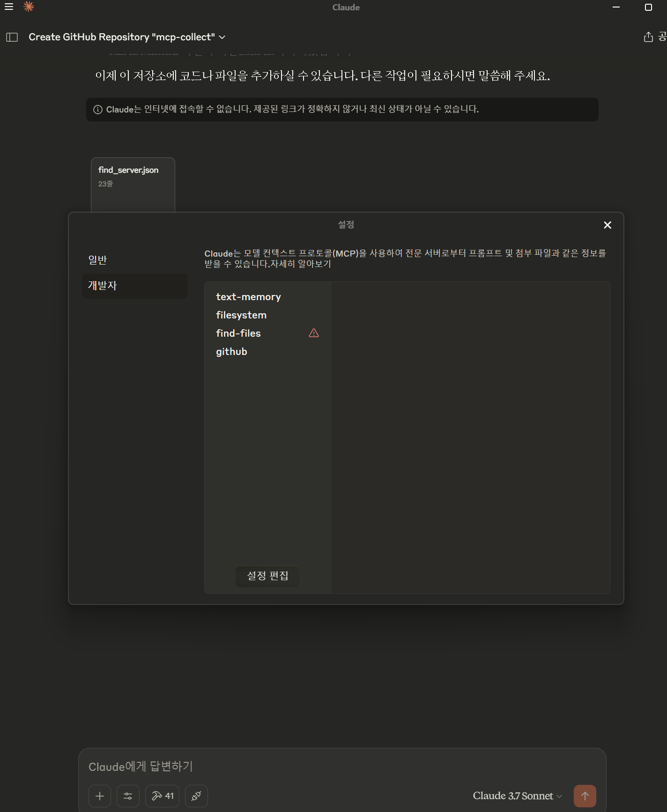Open the 자세히 알아보기 link
Viewport: 667px width, 812px height.
pyautogui.click(x=301, y=264)
